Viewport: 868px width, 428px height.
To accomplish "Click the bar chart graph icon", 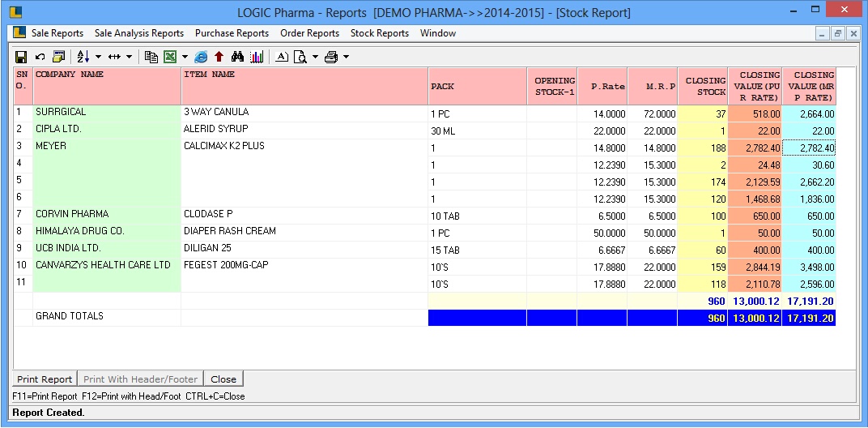I will 257,57.
